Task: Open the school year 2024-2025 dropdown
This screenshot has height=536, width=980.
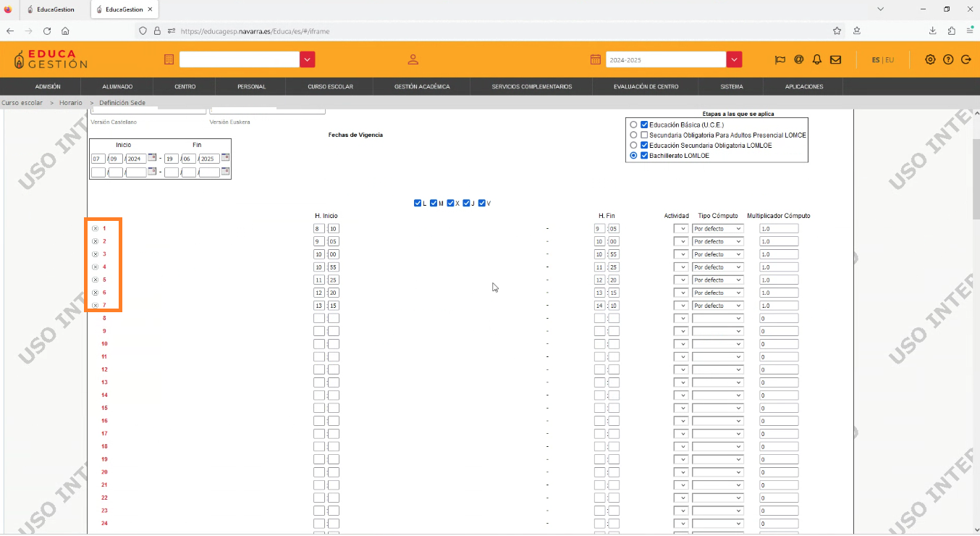Action: 735,59
